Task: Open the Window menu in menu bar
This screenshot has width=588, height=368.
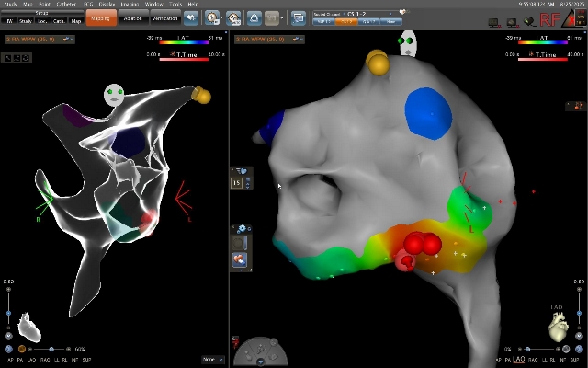Action: [153, 4]
